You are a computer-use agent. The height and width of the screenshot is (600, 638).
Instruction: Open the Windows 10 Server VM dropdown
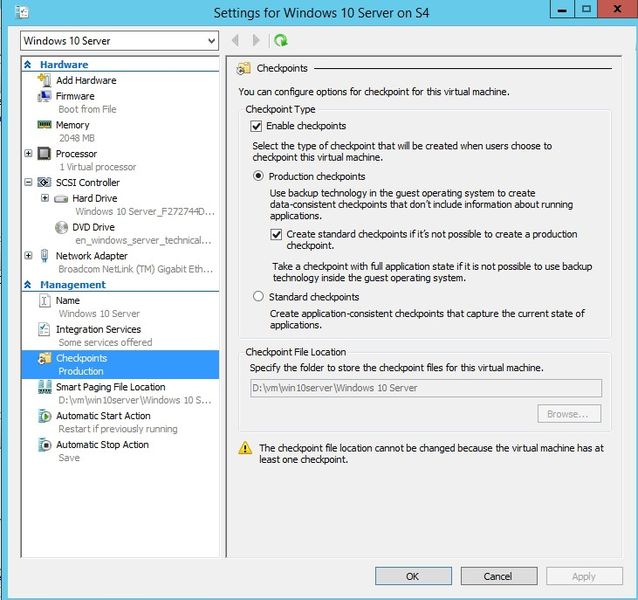coord(119,41)
